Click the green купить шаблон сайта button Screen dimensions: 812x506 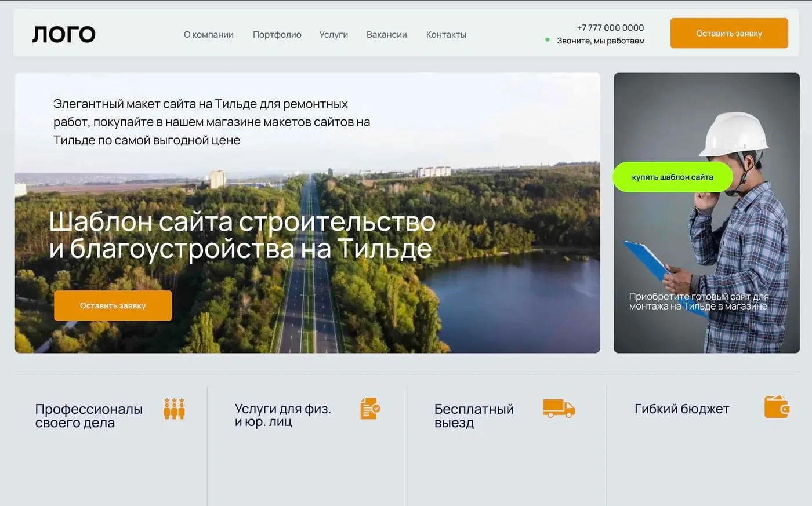673,177
